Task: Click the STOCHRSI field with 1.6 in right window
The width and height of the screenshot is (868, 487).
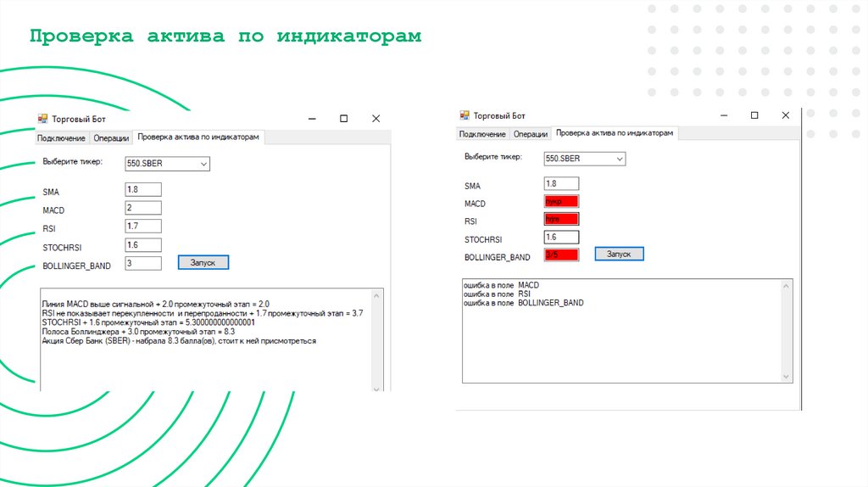Action: (x=561, y=237)
